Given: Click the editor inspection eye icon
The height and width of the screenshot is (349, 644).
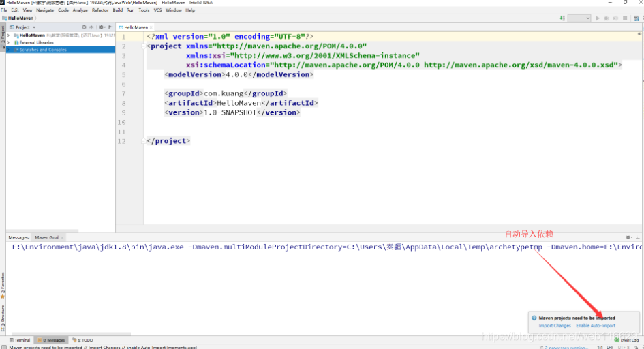Looking at the screenshot, I should tap(639, 34).
